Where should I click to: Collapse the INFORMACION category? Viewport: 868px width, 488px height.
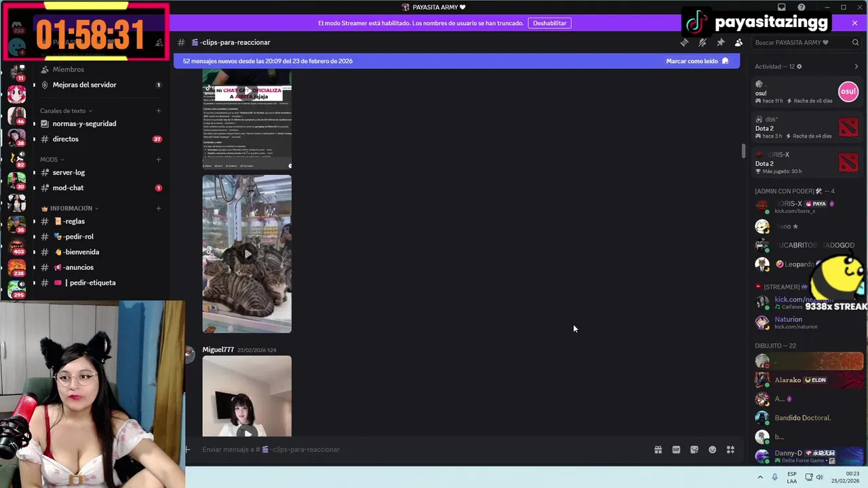pyautogui.click(x=70, y=208)
